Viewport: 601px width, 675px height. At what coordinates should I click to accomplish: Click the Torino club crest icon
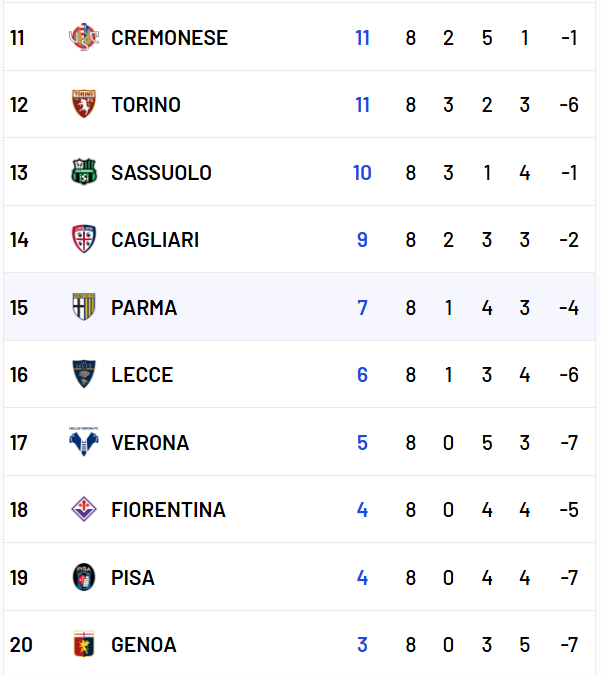(84, 105)
